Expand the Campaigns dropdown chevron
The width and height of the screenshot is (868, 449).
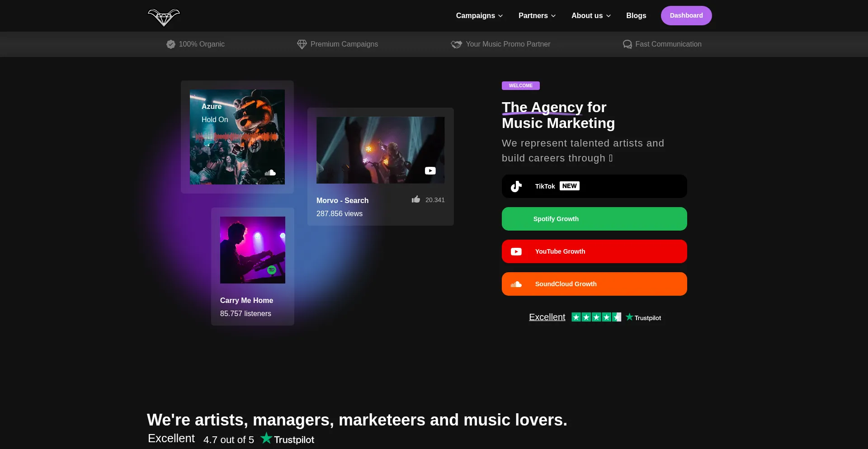coord(500,16)
